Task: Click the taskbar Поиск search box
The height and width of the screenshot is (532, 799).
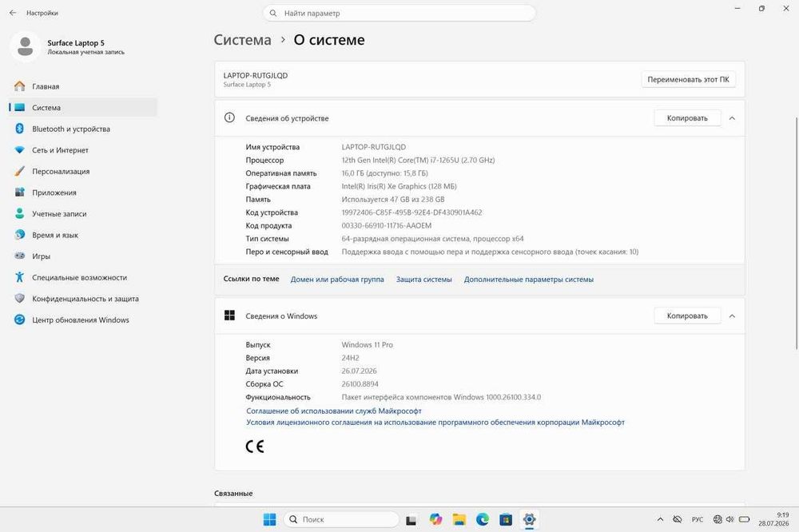Action: pos(341,519)
